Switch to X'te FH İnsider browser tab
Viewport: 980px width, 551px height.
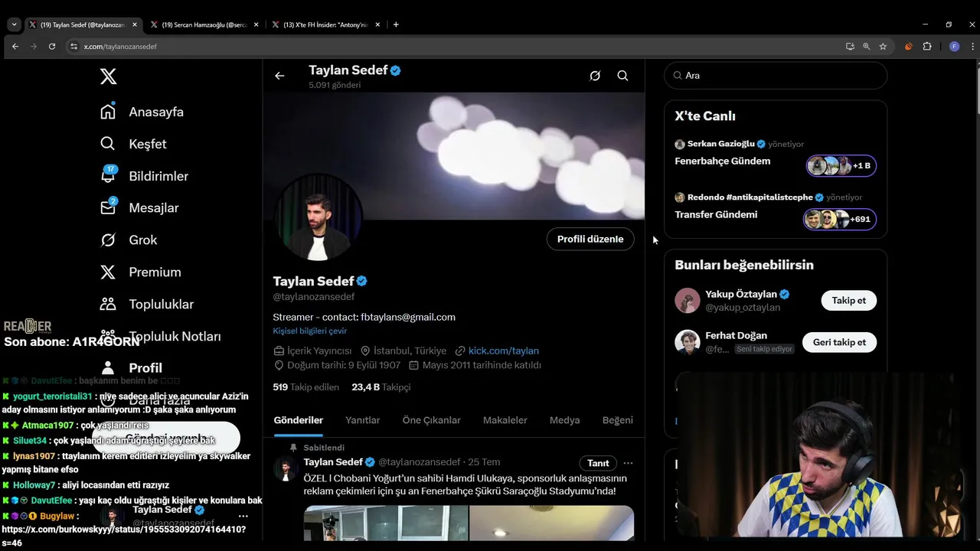326,24
